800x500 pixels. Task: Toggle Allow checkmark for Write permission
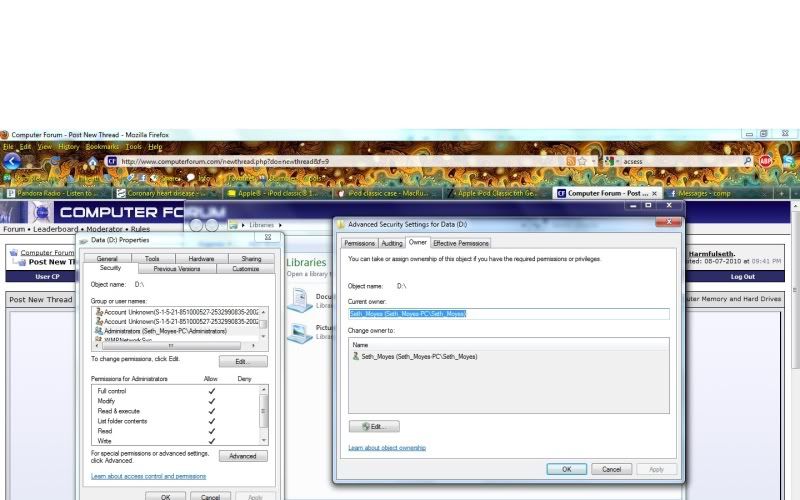[x=212, y=441]
